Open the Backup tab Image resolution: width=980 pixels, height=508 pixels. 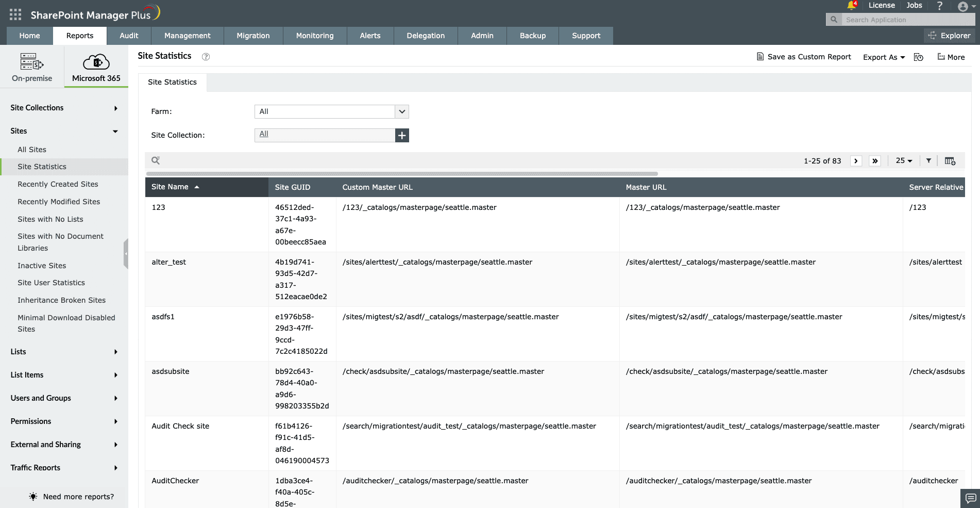coord(533,36)
